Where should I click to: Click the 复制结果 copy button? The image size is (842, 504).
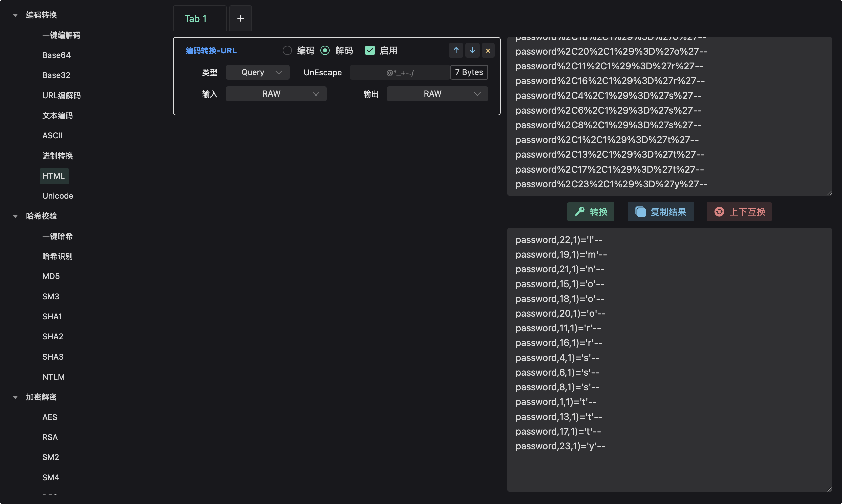click(660, 212)
